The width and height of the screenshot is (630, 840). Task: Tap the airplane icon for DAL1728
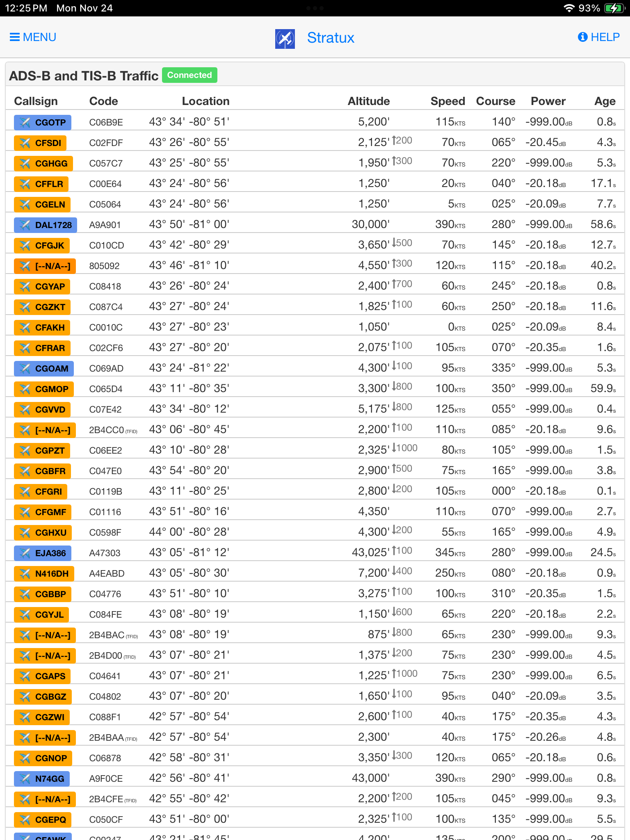pyautogui.click(x=25, y=225)
